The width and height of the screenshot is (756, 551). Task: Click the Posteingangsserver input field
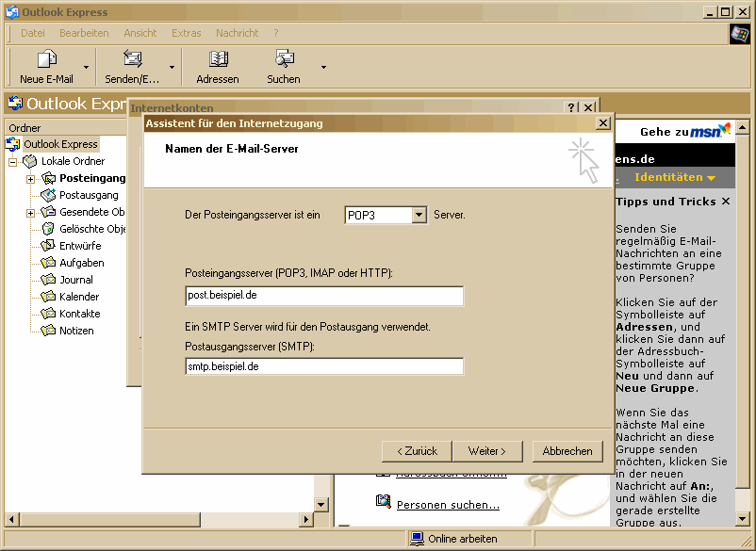pos(324,296)
